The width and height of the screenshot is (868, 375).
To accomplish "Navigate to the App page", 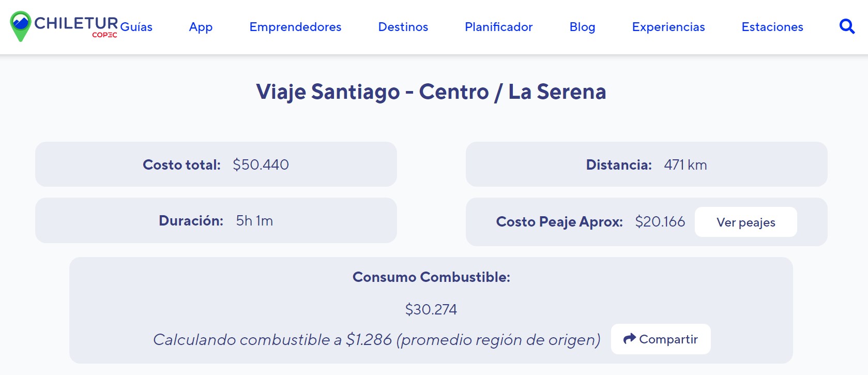I will (x=200, y=27).
